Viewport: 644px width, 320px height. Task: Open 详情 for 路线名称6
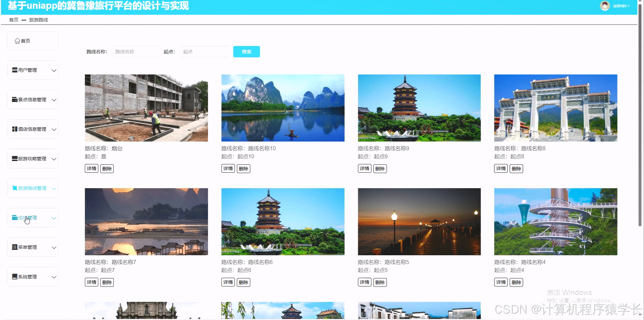228,282
